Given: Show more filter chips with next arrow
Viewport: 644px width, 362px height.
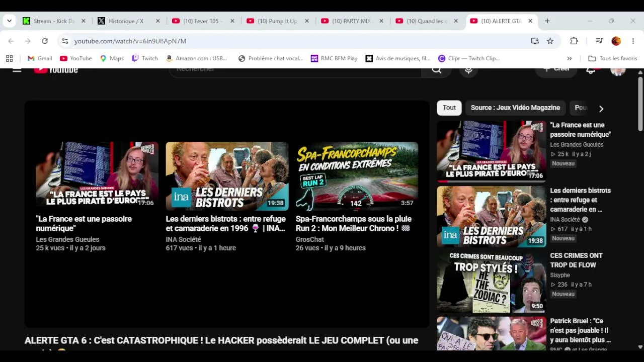Looking at the screenshot, I should click(601, 108).
